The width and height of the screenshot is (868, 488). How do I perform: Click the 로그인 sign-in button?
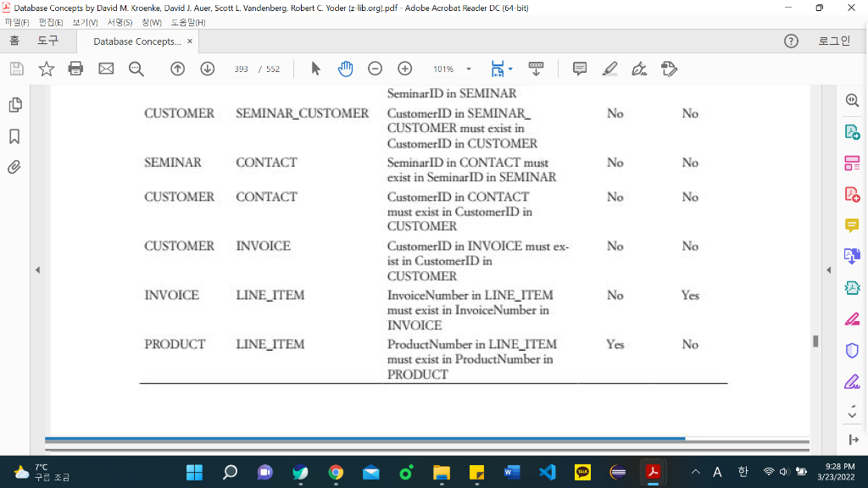[834, 40]
